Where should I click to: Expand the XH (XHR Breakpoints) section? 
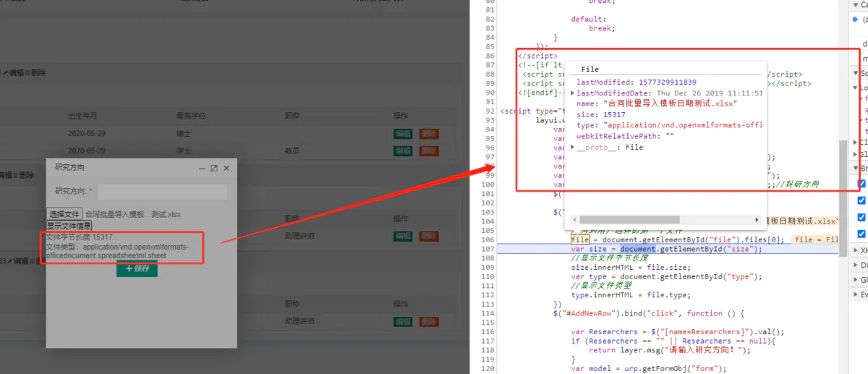(856, 250)
